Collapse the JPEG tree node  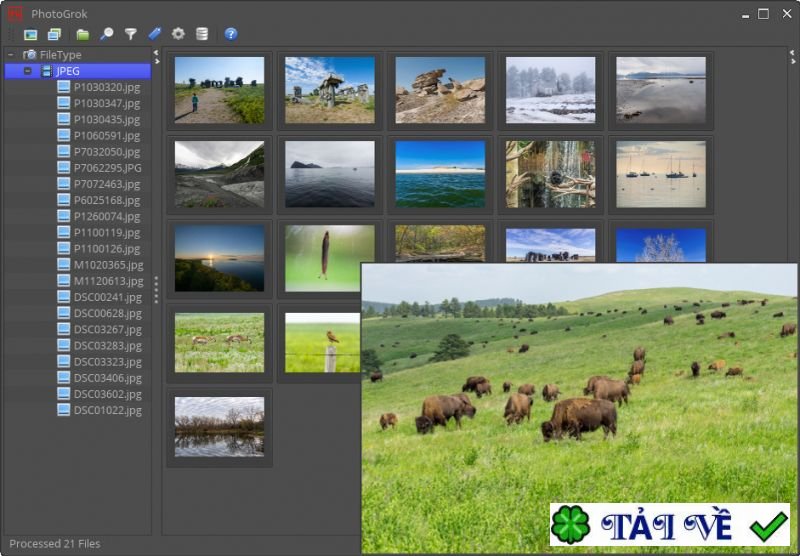click(x=27, y=71)
